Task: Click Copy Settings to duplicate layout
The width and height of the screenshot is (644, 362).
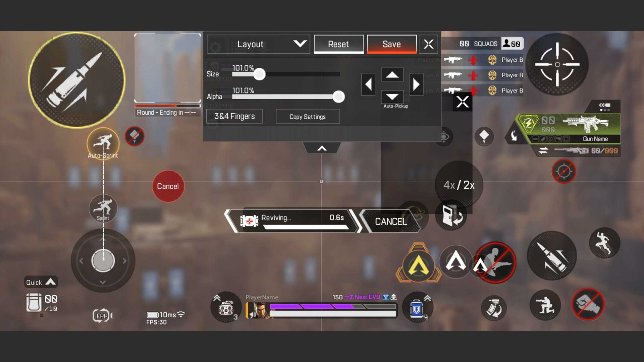Action: pyautogui.click(x=307, y=116)
